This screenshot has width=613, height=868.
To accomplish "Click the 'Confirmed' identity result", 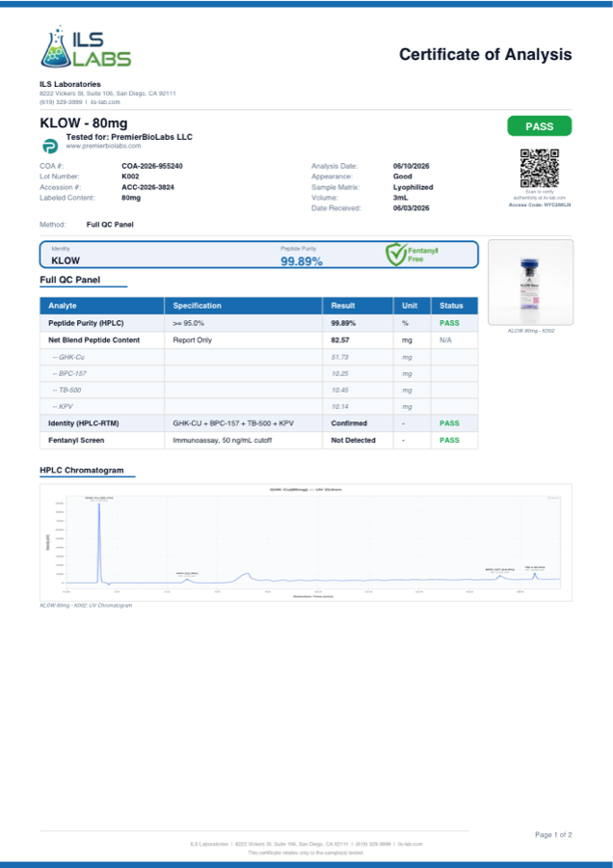I will [x=349, y=423].
